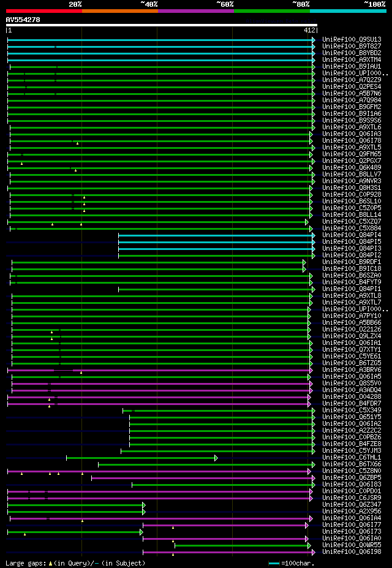Open hit UniRef100_B9IAU1

(x=352, y=67)
